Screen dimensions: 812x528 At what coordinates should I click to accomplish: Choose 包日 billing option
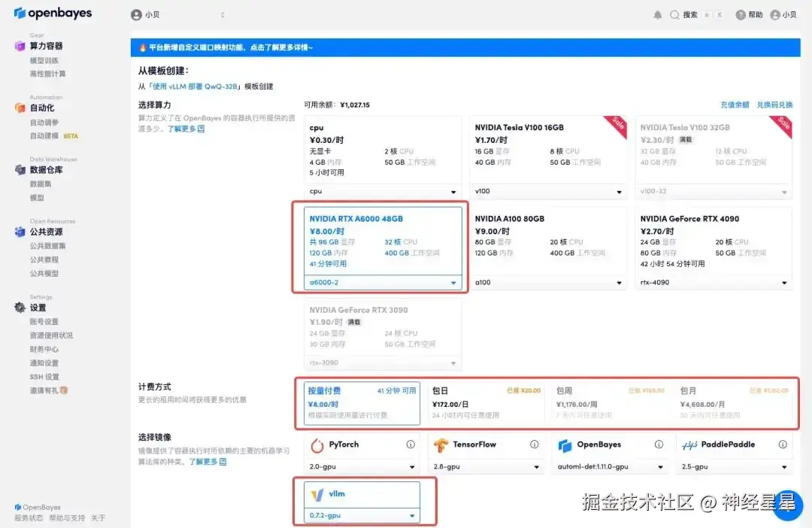pos(486,403)
